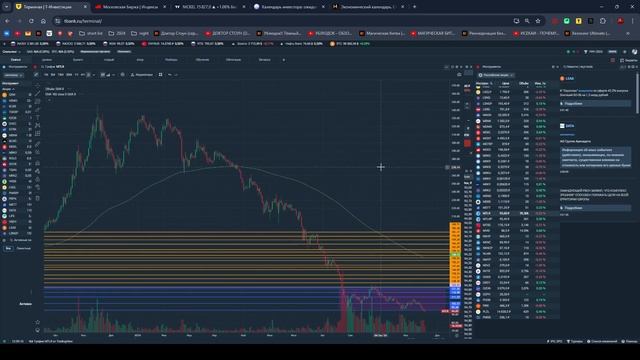Open the Российские акции list dropdown
This screenshot has height=360, width=640.
[x=496, y=75]
